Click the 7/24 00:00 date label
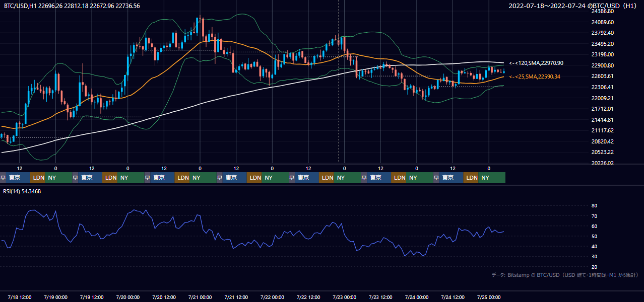Screen dimensions: 644x302 click(x=417, y=297)
